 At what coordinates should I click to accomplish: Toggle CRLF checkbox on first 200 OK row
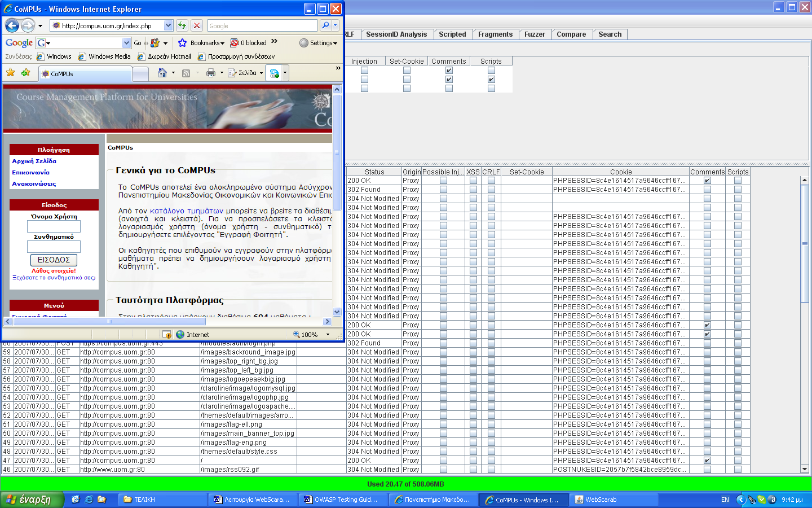click(x=491, y=181)
